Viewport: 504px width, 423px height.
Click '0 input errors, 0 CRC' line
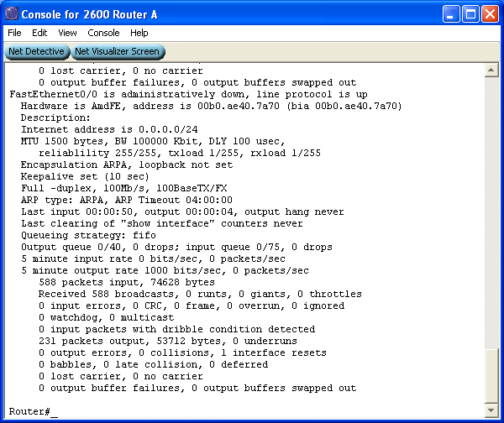tap(192, 305)
